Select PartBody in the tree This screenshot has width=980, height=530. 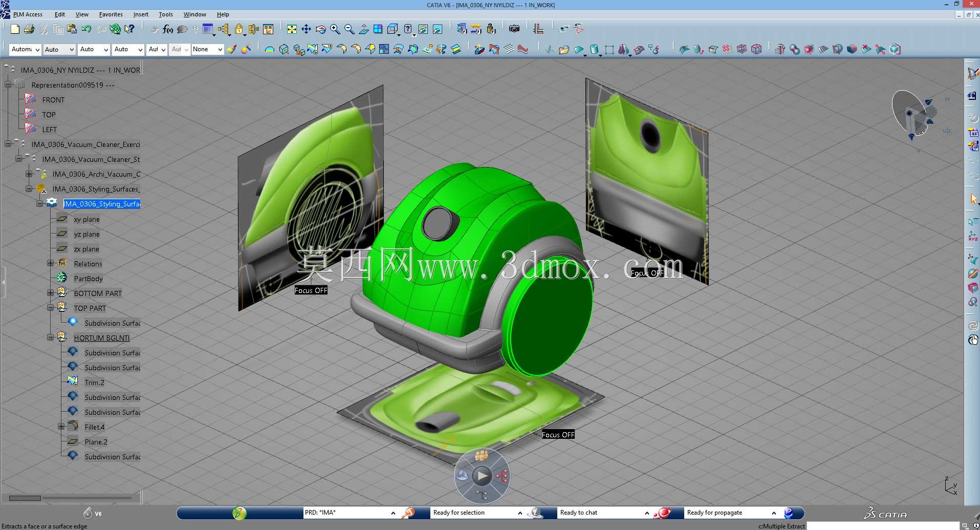coord(88,279)
